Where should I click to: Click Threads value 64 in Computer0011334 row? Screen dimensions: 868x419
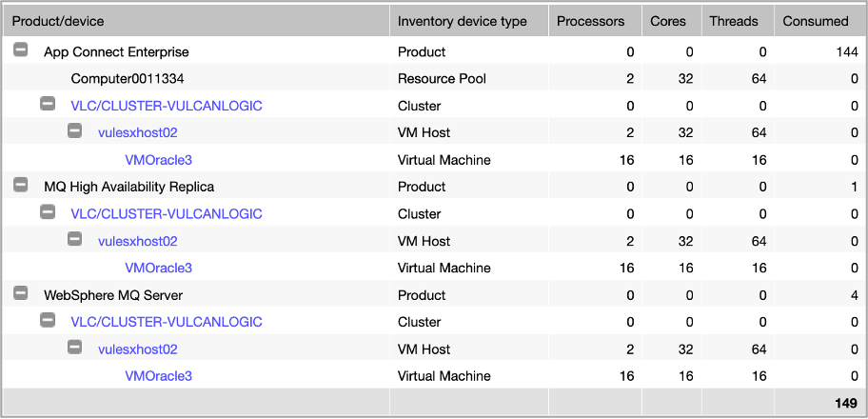click(759, 79)
